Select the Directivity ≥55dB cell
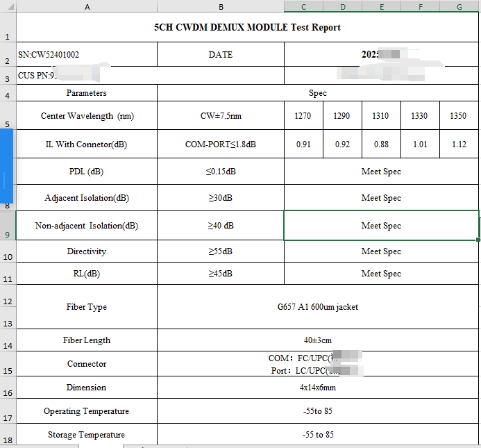481x448 pixels. click(x=221, y=251)
